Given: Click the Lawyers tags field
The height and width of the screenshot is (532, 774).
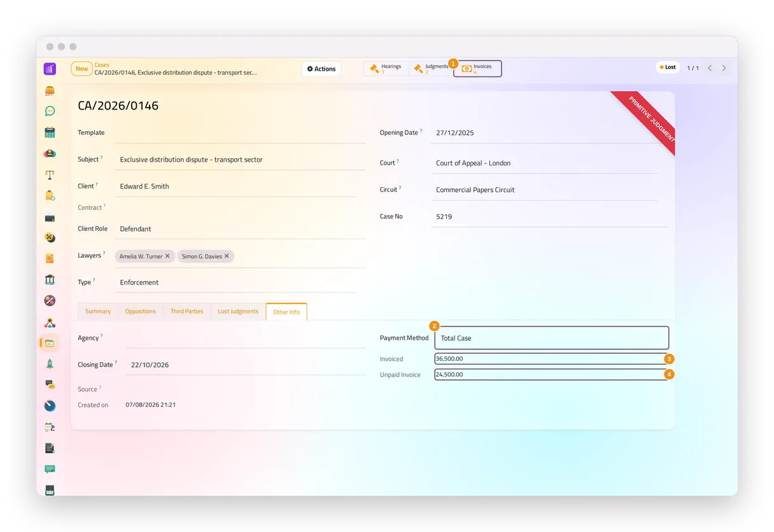Looking at the screenshot, I should pyautogui.click(x=240, y=256).
